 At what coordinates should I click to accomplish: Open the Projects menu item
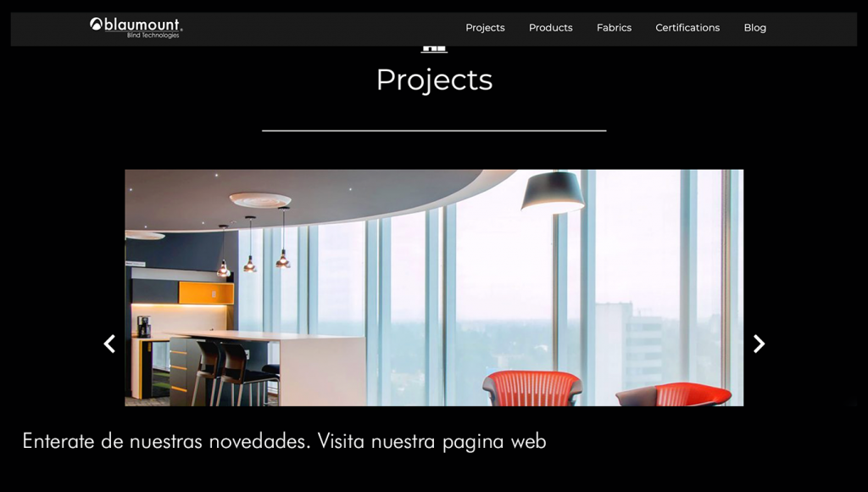click(x=485, y=28)
